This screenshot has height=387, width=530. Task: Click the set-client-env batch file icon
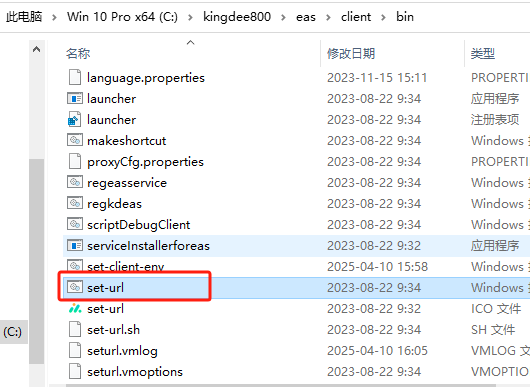tap(75, 266)
